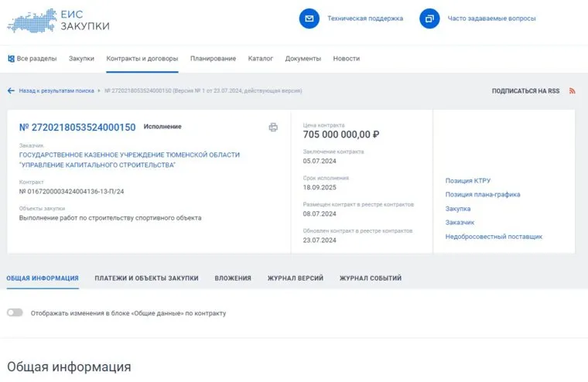
Task: Click 'Подписаться на RSS' button
Action: click(525, 91)
